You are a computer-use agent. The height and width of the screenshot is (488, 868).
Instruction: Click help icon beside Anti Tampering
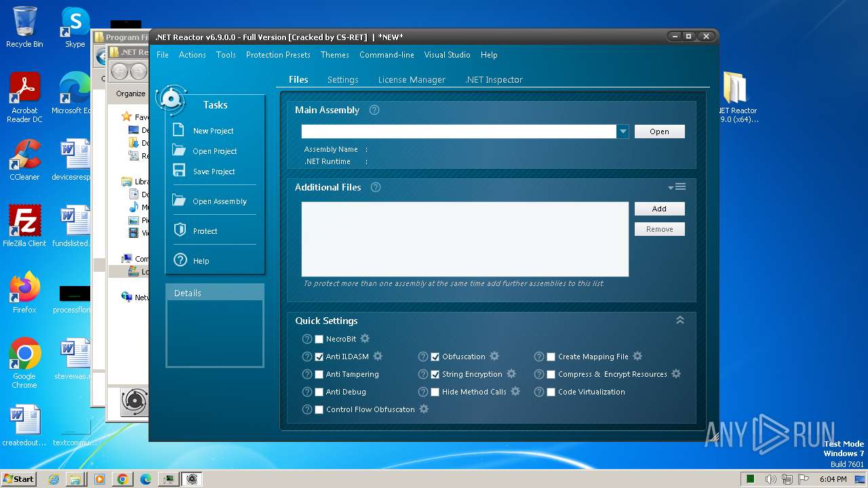click(307, 374)
